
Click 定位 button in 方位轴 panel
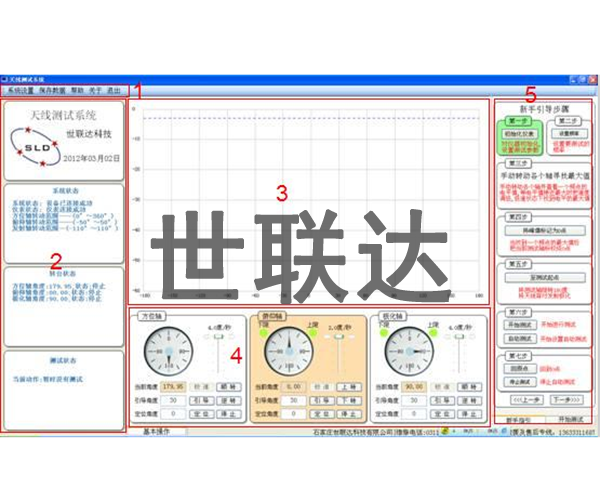point(202,414)
